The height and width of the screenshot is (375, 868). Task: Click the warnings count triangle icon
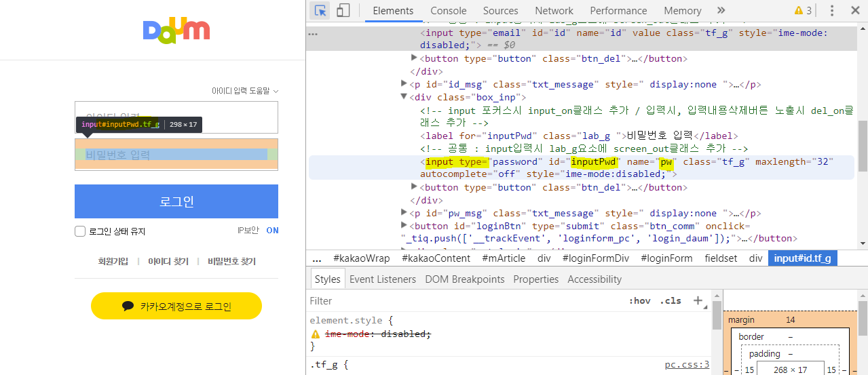[x=799, y=11]
